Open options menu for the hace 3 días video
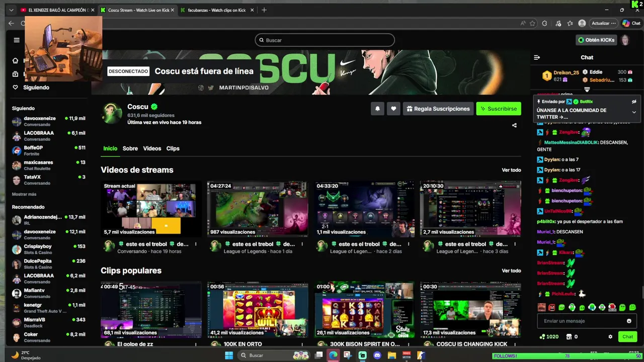 coord(515,244)
